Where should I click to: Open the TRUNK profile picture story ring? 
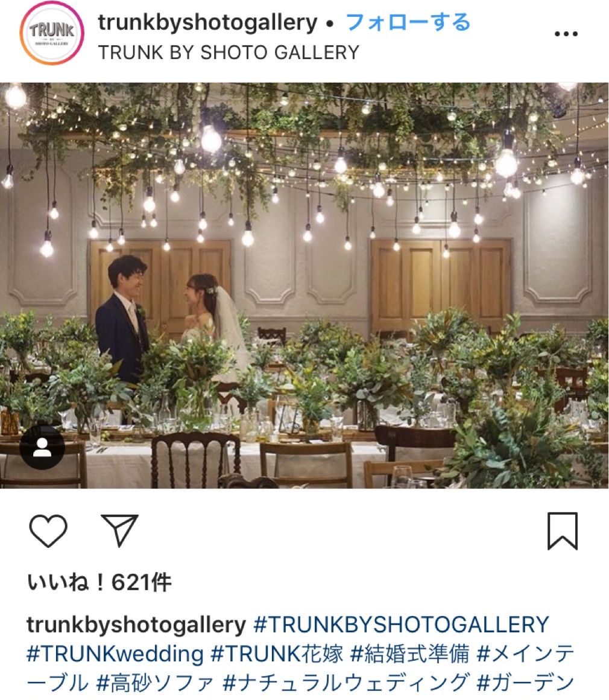coord(52,33)
